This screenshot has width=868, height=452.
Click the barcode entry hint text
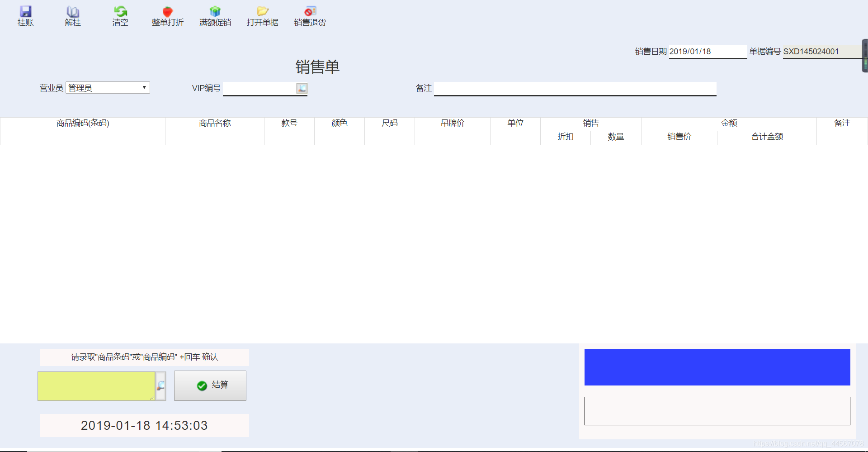144,357
